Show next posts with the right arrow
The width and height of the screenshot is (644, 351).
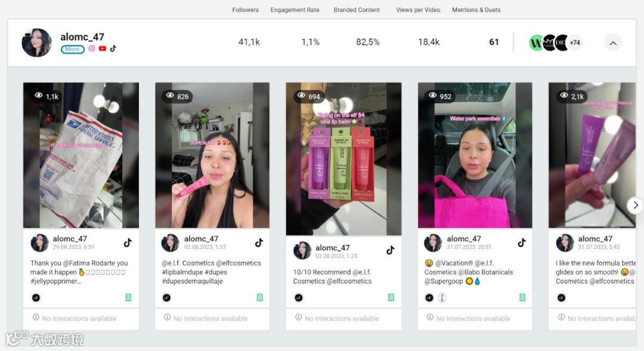[636, 205]
